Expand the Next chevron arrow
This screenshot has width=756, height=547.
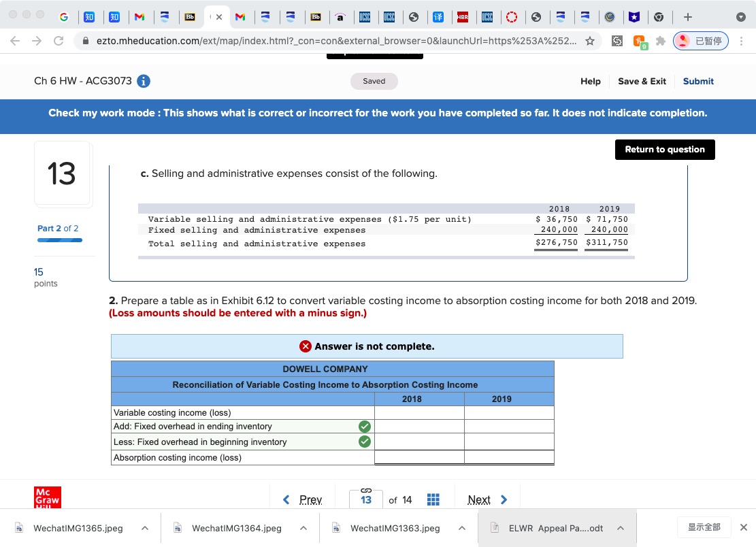click(x=504, y=499)
